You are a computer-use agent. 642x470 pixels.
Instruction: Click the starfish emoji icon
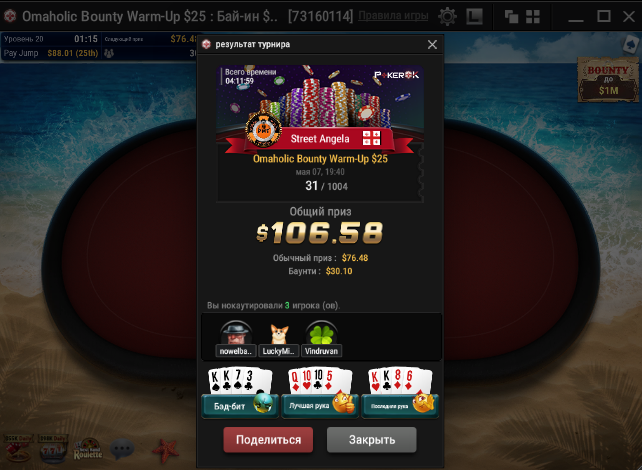[x=166, y=450]
